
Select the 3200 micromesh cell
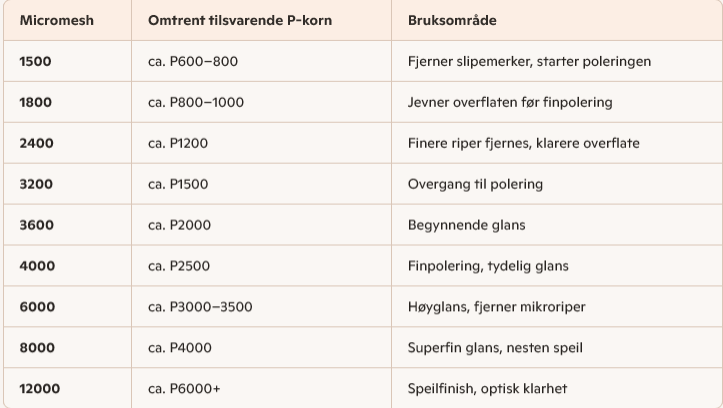37,184
